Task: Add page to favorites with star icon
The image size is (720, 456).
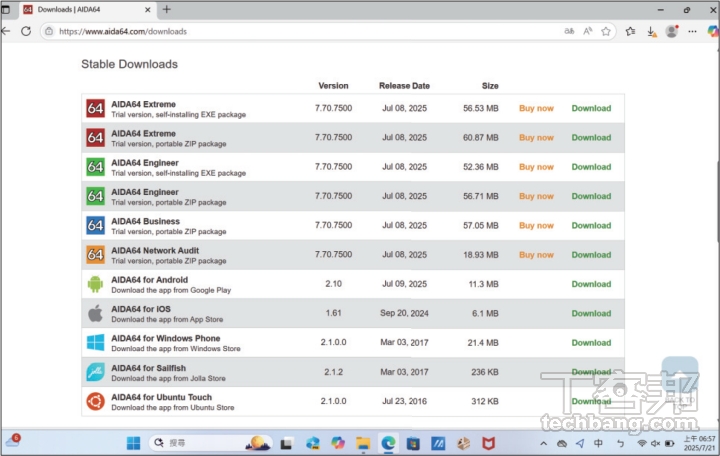Action: pyautogui.click(x=606, y=31)
